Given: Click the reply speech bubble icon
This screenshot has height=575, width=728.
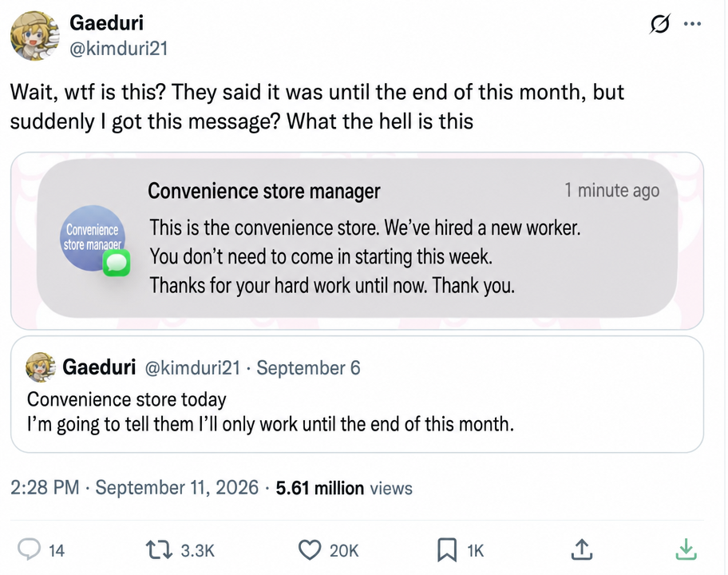Looking at the screenshot, I should (x=29, y=550).
